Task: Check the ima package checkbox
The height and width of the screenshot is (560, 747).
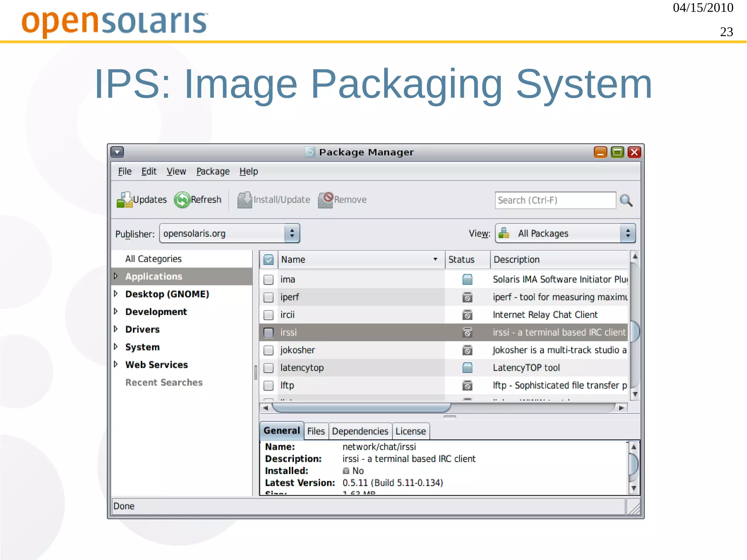Action: 268,279
